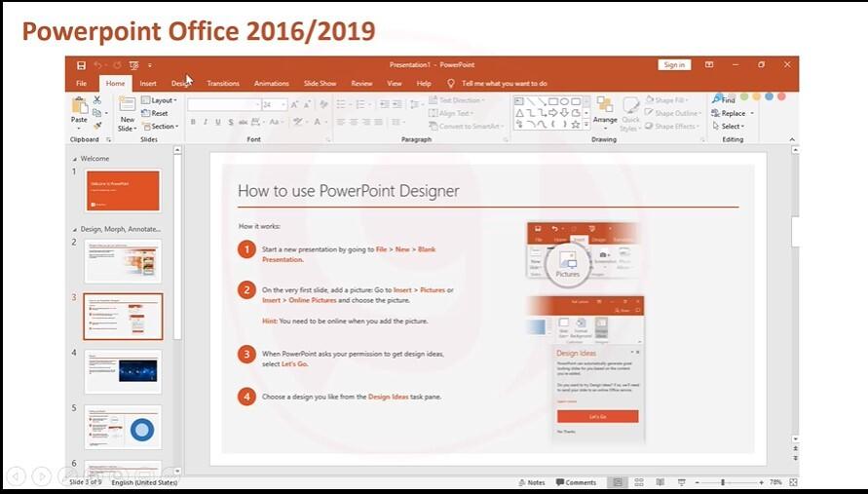Open Shape Fill color options
868x494 pixels.
click(x=667, y=100)
